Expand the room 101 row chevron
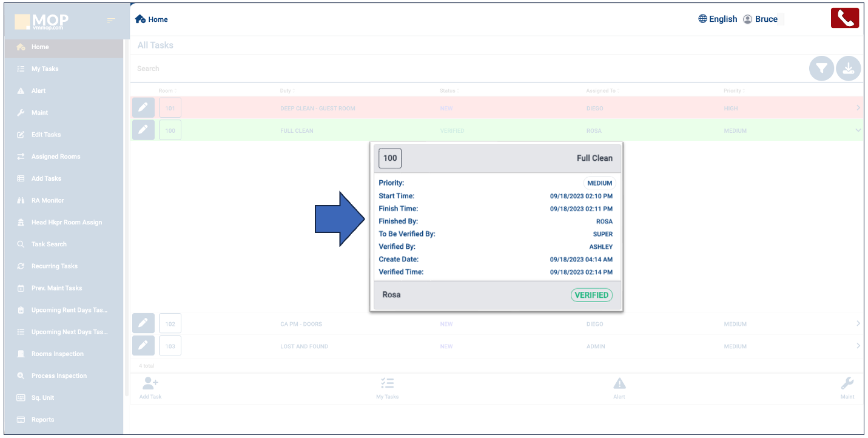The image size is (868, 438). pos(858,108)
